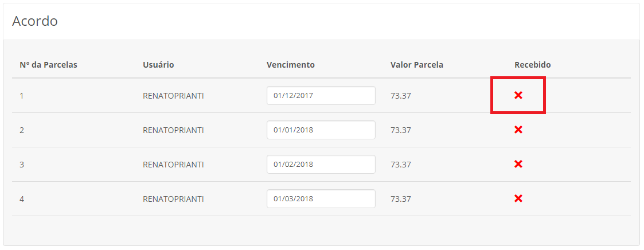Select the 01/01/2018 due date input

coord(321,130)
